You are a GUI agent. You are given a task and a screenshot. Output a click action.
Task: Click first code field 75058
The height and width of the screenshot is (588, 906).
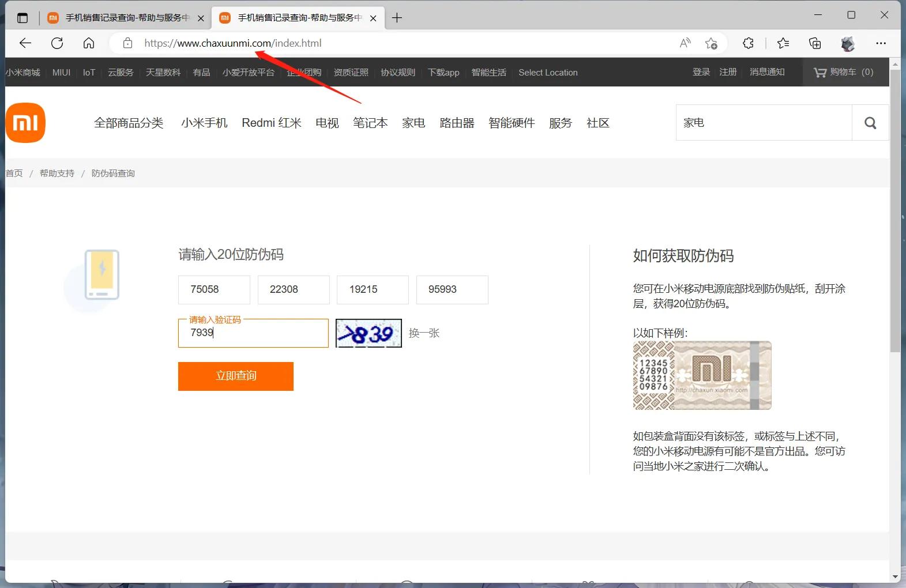pos(214,290)
